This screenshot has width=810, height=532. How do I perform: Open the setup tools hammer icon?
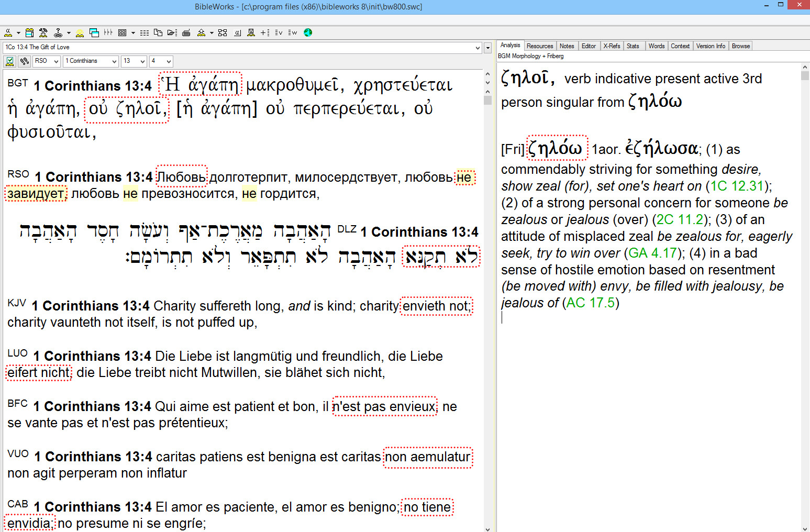click(x=43, y=32)
